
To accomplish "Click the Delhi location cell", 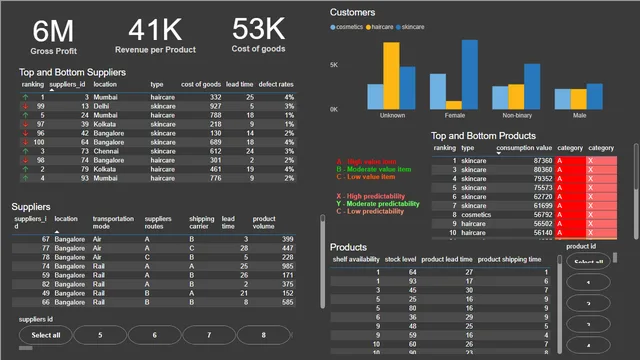I will [x=101, y=106].
